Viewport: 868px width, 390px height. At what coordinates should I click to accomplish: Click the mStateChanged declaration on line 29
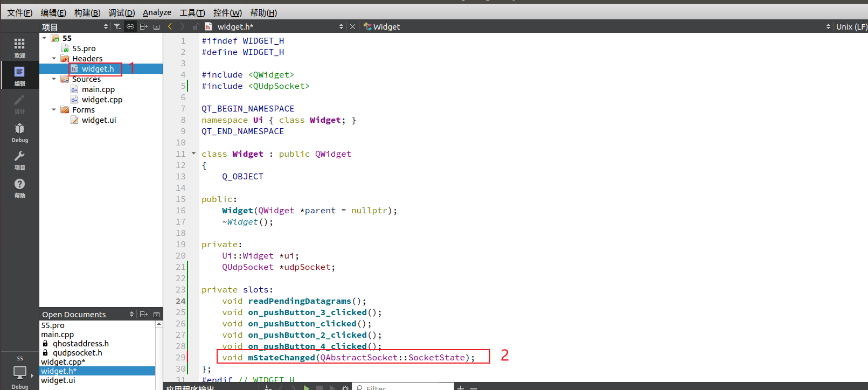pyautogui.click(x=349, y=358)
